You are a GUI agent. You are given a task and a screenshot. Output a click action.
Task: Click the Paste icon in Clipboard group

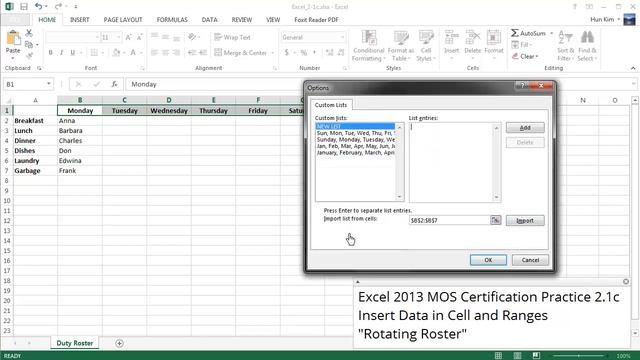coord(13,38)
